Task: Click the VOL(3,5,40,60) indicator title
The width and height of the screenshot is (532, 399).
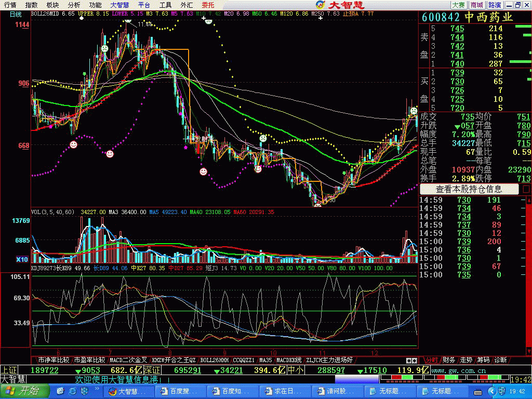Action: (52, 212)
